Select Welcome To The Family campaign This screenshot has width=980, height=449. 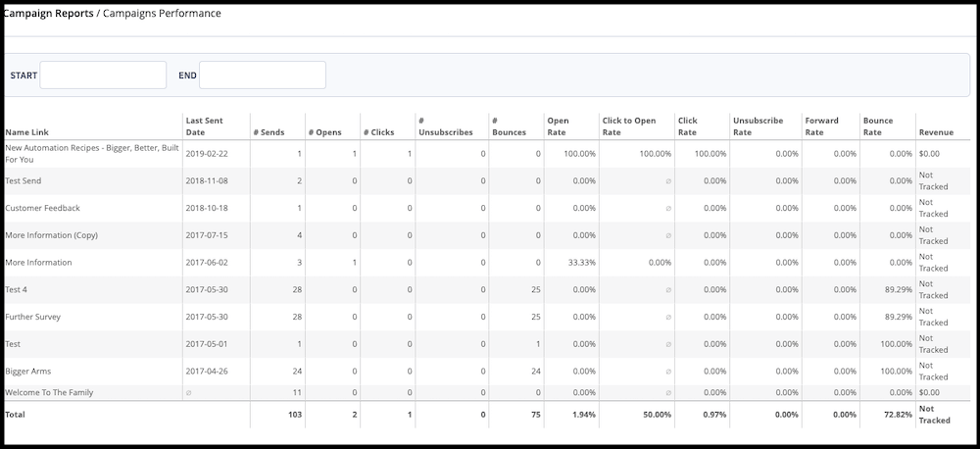[50, 392]
